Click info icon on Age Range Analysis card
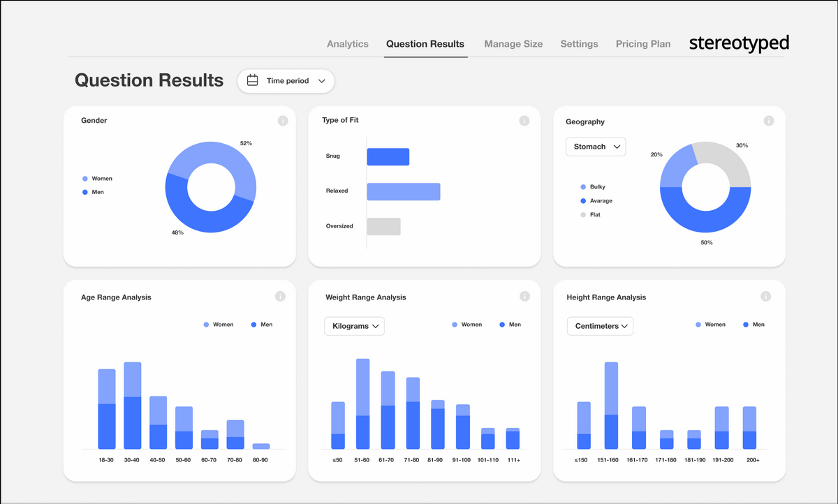 (280, 297)
